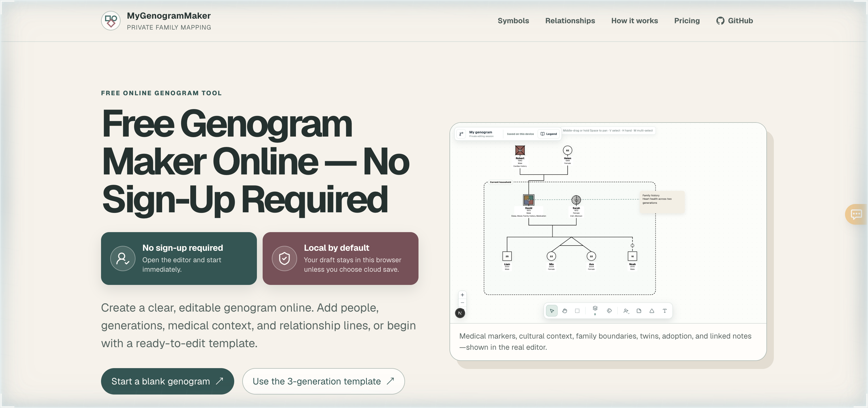Select Ava's circle node

click(x=591, y=256)
